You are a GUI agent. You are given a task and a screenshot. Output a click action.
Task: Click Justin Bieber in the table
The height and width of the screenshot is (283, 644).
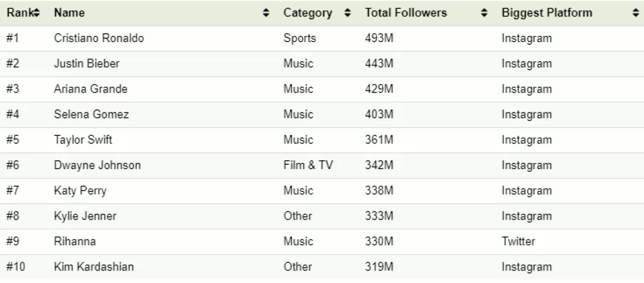click(87, 64)
